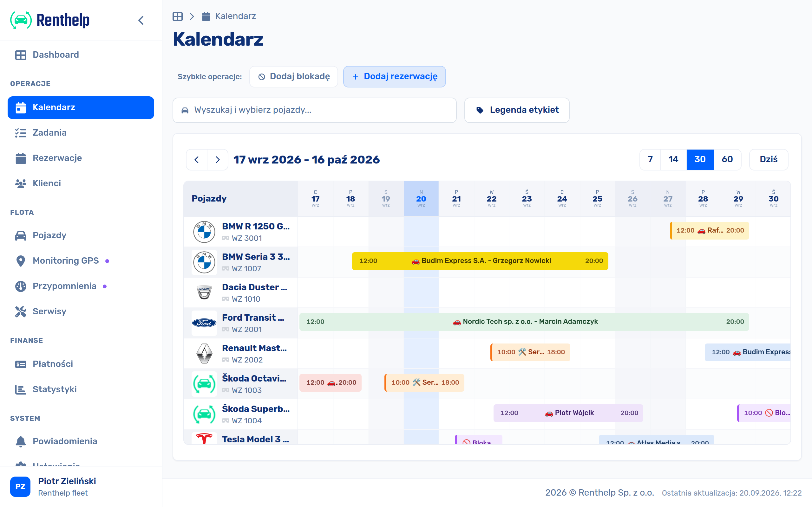This screenshot has width=812, height=507.
Task: Open the Legenda etykiet label legend
Action: (x=517, y=110)
